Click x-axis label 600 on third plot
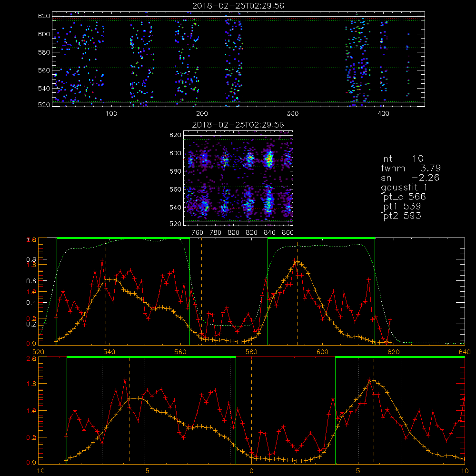 (x=322, y=352)
